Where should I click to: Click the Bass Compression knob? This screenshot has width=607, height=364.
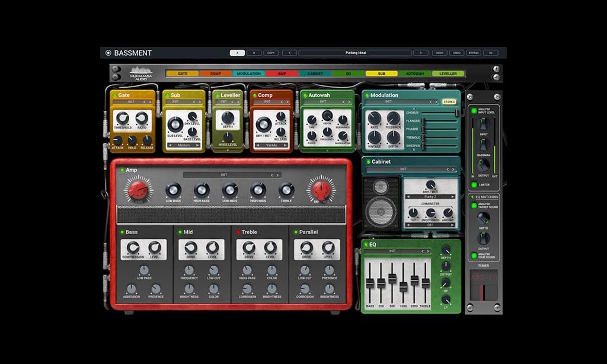(x=133, y=247)
